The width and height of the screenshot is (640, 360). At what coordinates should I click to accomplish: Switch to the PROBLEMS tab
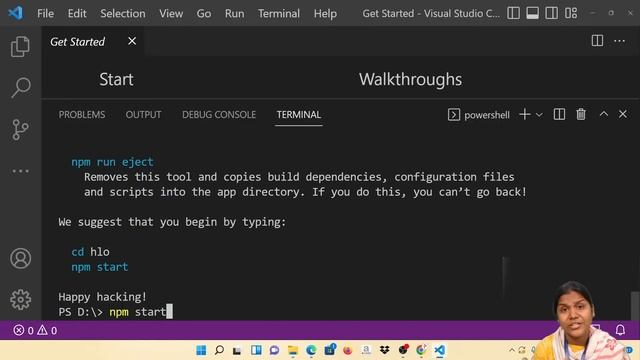(x=82, y=115)
